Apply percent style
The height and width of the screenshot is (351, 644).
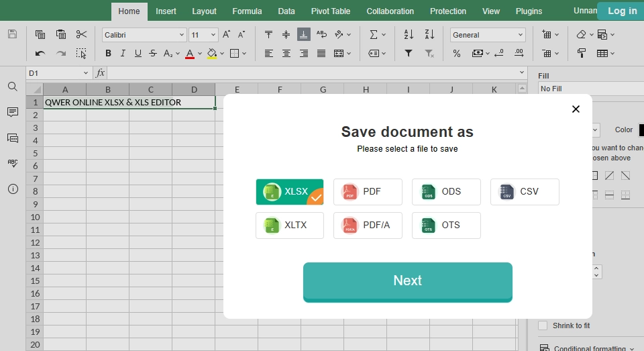[x=456, y=54]
